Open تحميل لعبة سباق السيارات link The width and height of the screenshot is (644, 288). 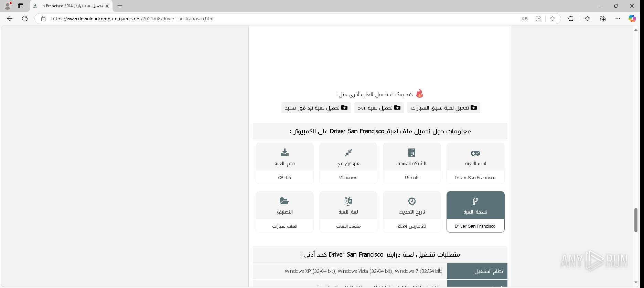click(444, 108)
